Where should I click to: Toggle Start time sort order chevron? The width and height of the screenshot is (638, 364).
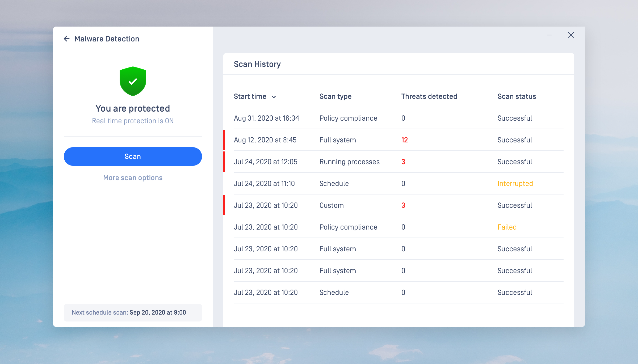coord(274,97)
